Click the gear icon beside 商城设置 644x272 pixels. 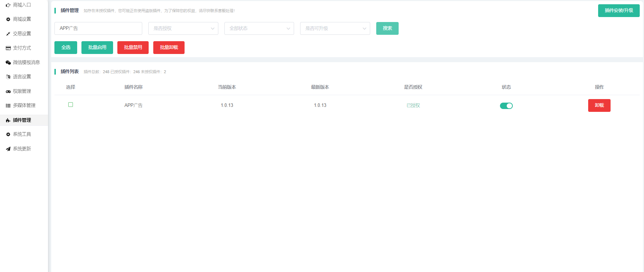[x=8, y=20]
